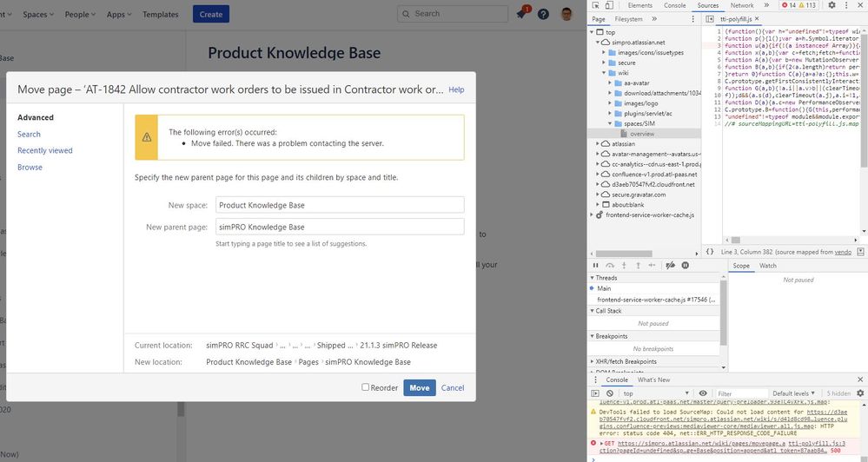Click the step out of function icon
This screenshot has width=868, height=462.
[x=638, y=266]
